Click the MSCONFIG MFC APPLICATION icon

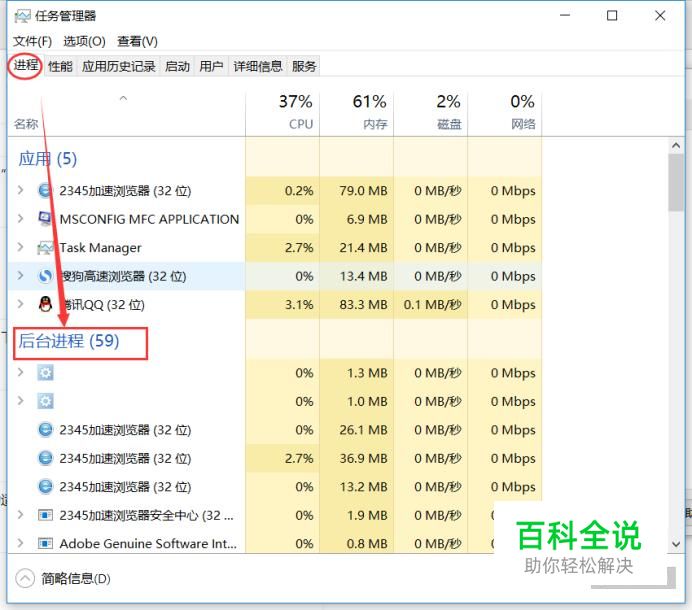[45, 219]
